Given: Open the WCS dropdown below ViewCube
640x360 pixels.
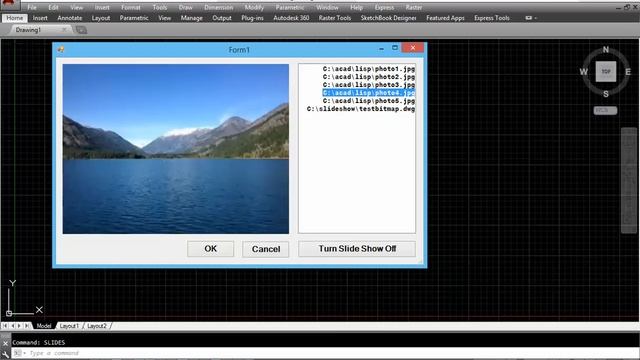Looking at the screenshot, I should tap(605, 110).
